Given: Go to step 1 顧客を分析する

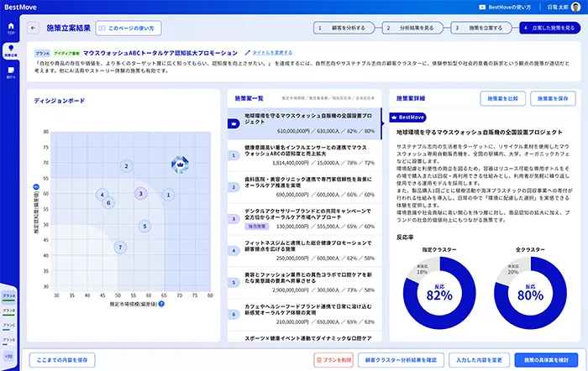Looking at the screenshot, I should pyautogui.click(x=344, y=28).
